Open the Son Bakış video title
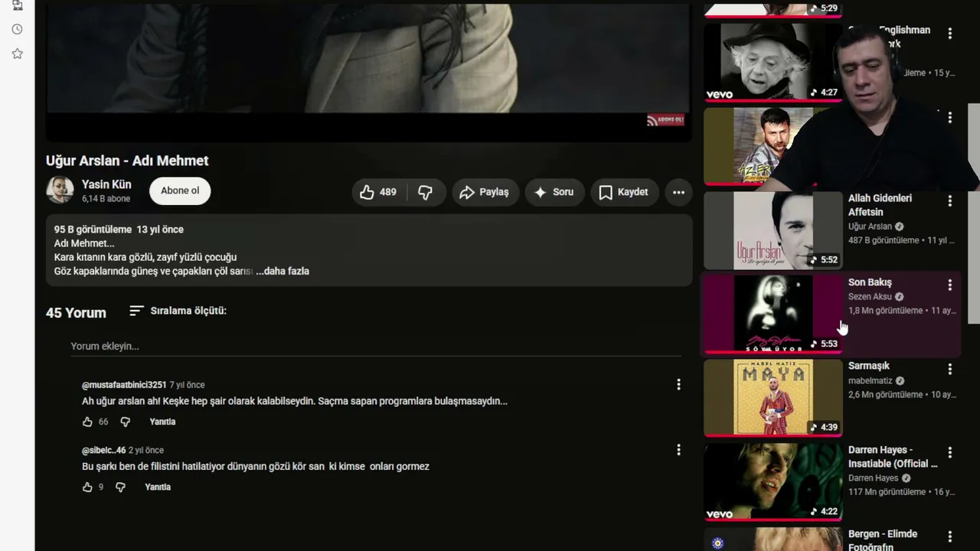Viewport: 980px width, 551px height. point(870,282)
